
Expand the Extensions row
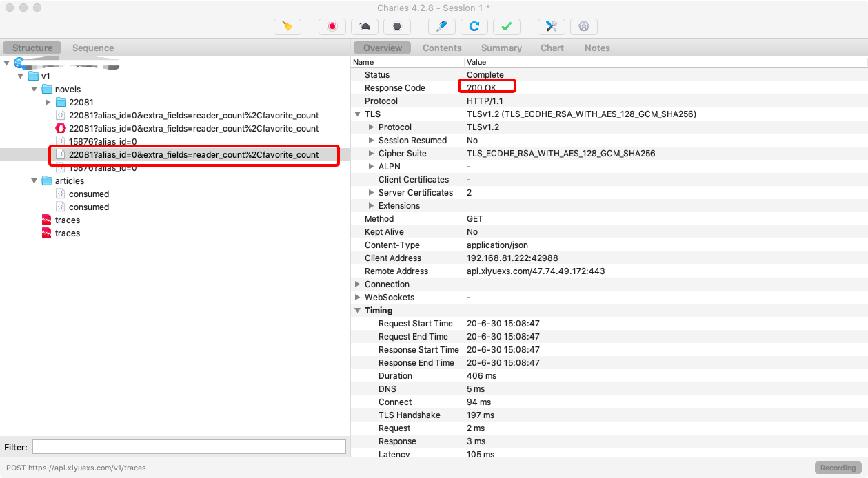pos(372,206)
